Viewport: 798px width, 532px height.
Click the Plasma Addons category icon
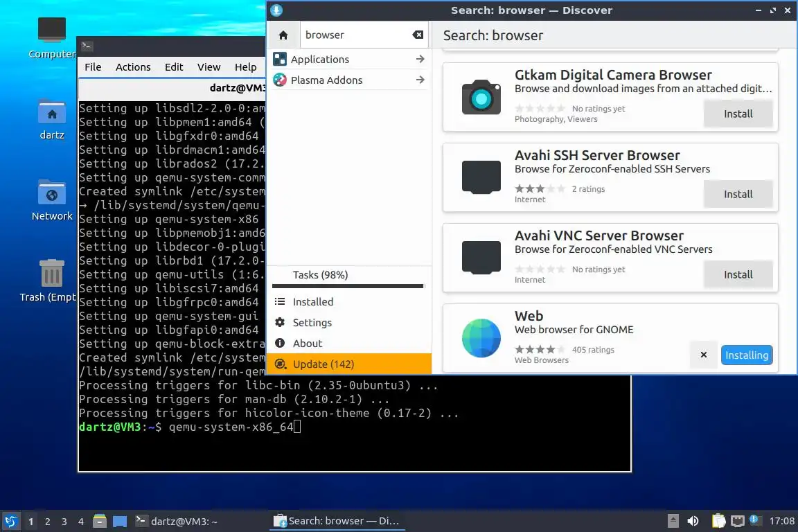(x=279, y=80)
